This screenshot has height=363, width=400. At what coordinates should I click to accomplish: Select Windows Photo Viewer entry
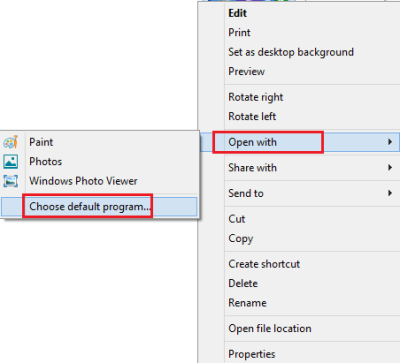point(83,181)
